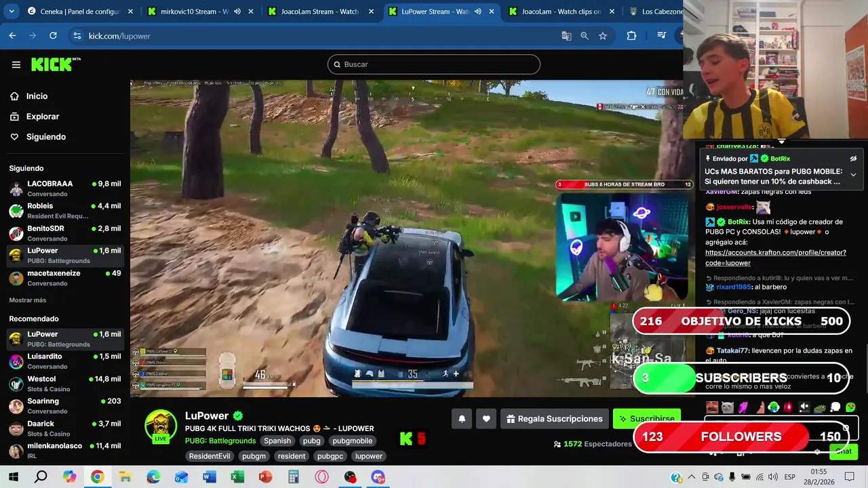
Task: Open Explorar in the sidebar
Action: pyautogui.click(x=42, y=117)
